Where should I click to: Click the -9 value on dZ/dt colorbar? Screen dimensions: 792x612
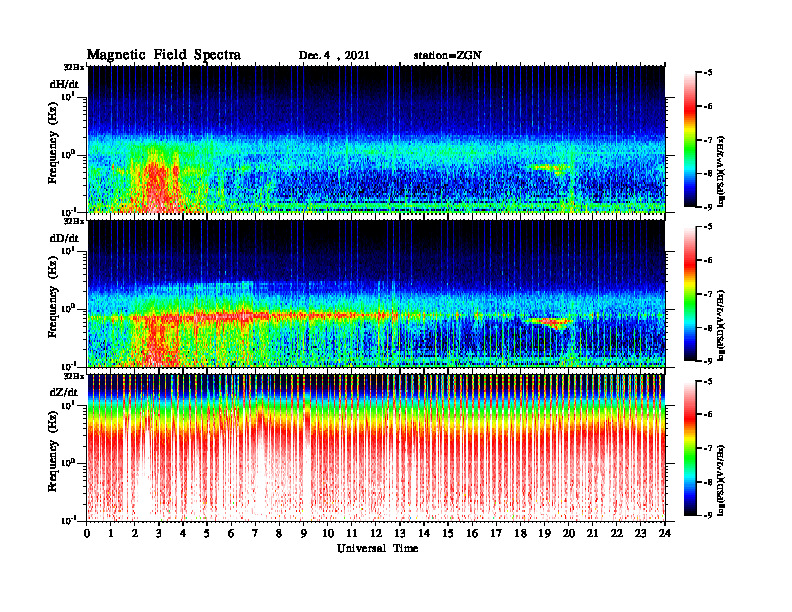point(708,515)
